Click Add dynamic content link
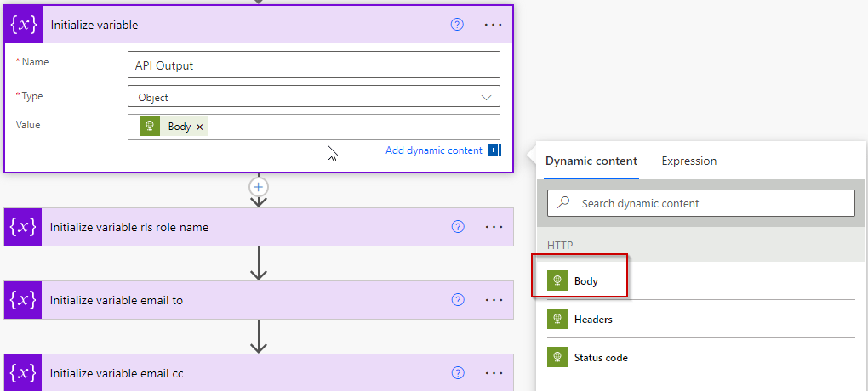 [x=434, y=150]
